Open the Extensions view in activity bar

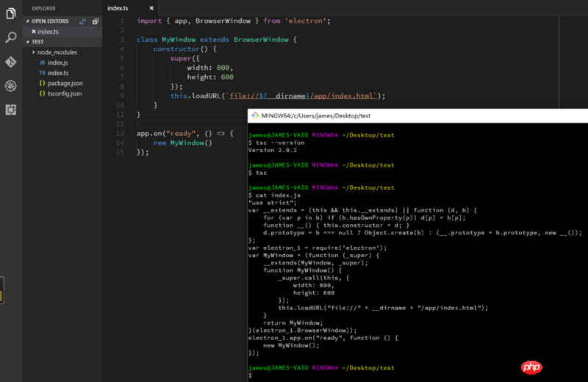click(11, 109)
